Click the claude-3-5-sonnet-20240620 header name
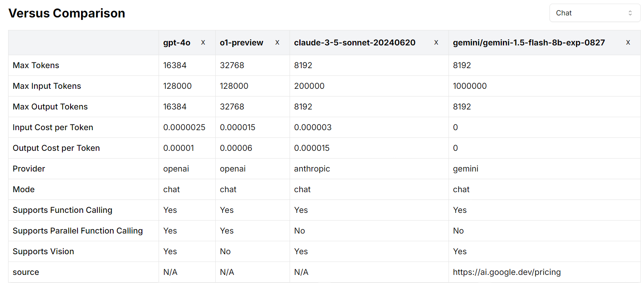 pyautogui.click(x=354, y=43)
